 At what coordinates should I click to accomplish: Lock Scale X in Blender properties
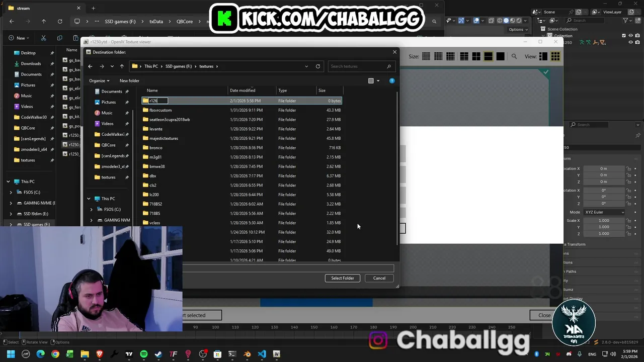(628, 221)
